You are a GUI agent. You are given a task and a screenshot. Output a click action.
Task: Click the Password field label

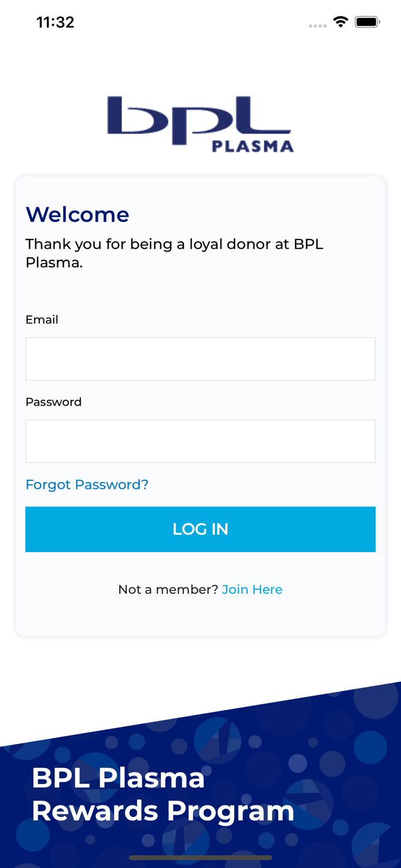(53, 402)
